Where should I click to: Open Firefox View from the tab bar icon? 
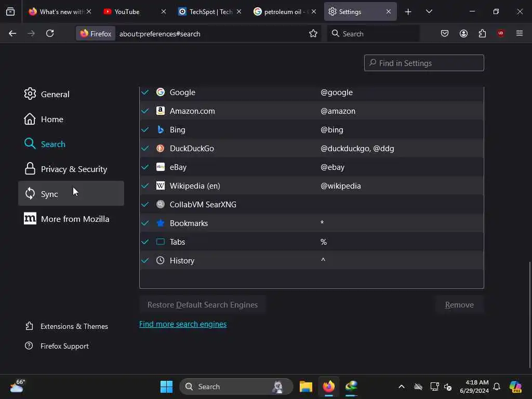(x=10, y=11)
